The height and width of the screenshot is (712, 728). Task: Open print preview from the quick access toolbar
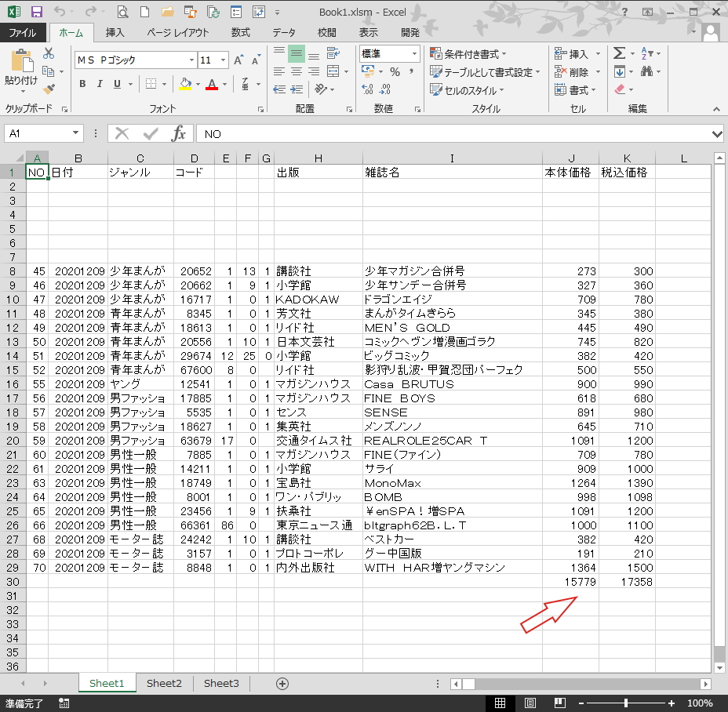[122, 12]
